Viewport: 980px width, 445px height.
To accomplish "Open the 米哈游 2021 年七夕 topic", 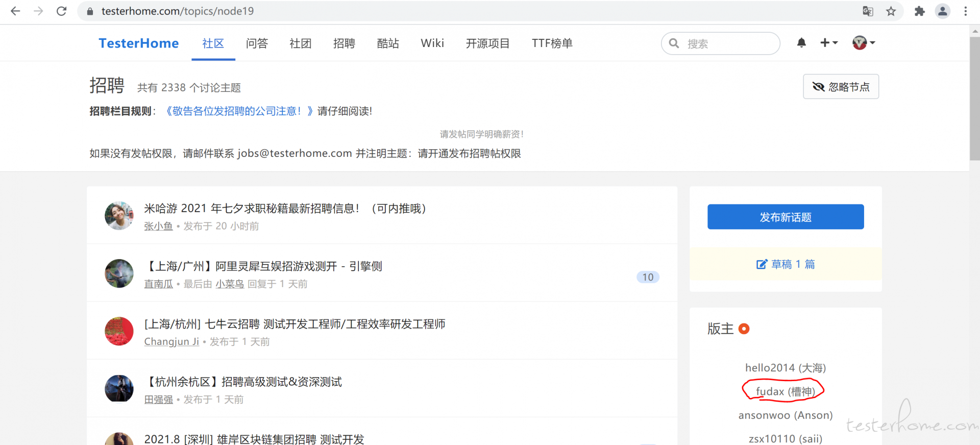I will (285, 208).
